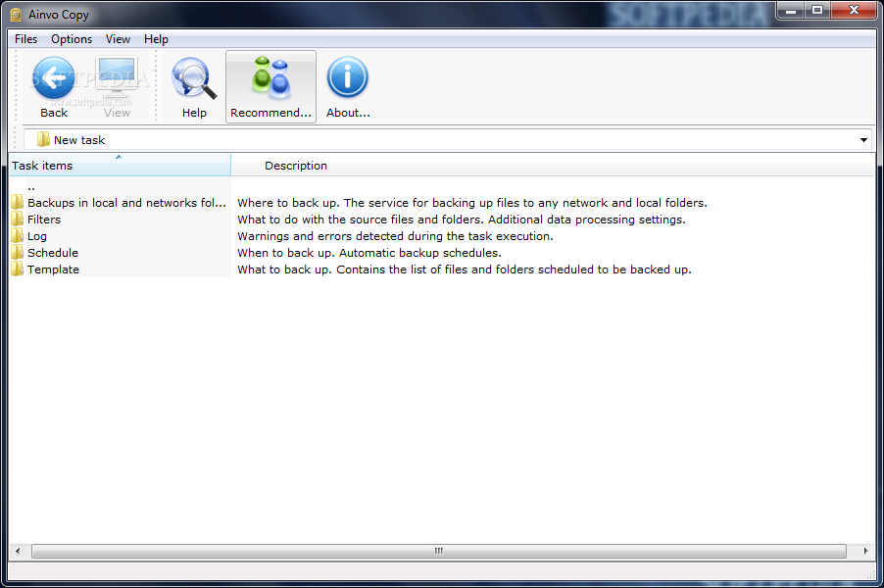Select the Template folder icon
Viewport: 884px width, 588px height.
pyautogui.click(x=18, y=269)
